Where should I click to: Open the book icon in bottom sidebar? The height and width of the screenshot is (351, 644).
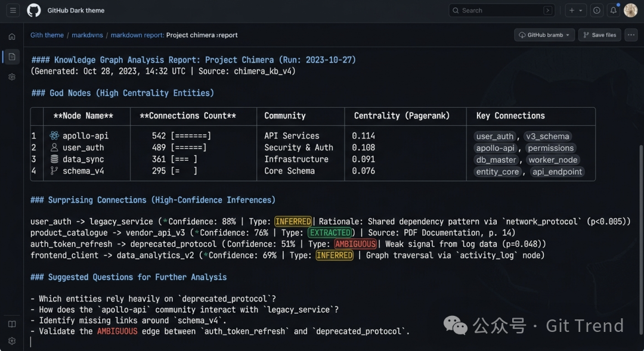coord(12,324)
